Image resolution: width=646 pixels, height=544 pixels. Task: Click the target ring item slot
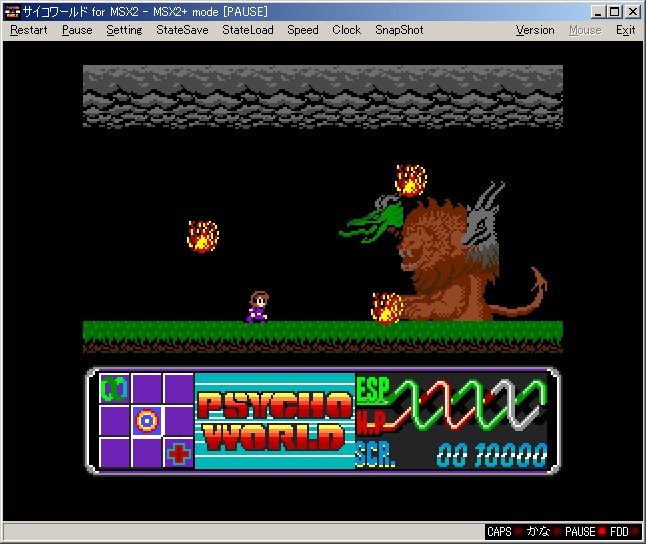pyautogui.click(x=147, y=421)
